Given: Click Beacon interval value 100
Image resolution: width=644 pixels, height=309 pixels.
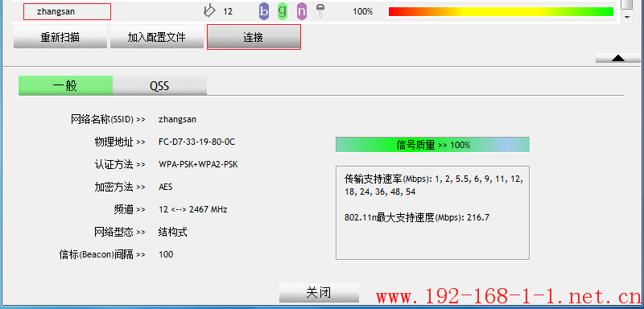Looking at the screenshot, I should [166, 254].
